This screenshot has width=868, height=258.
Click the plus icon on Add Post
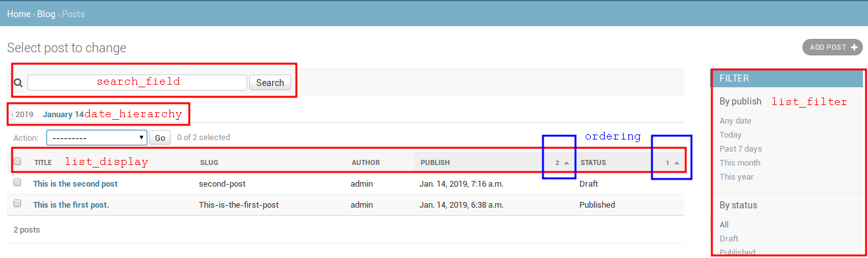(x=854, y=47)
